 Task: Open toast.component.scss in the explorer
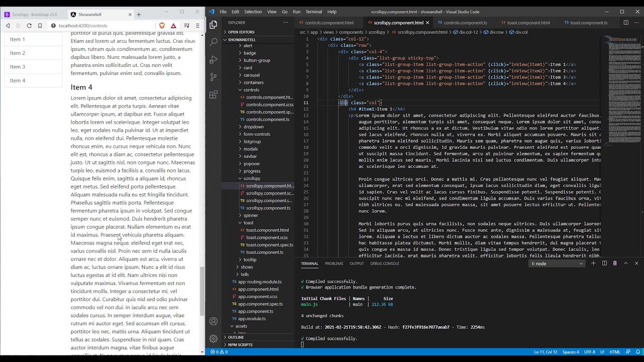click(x=267, y=237)
